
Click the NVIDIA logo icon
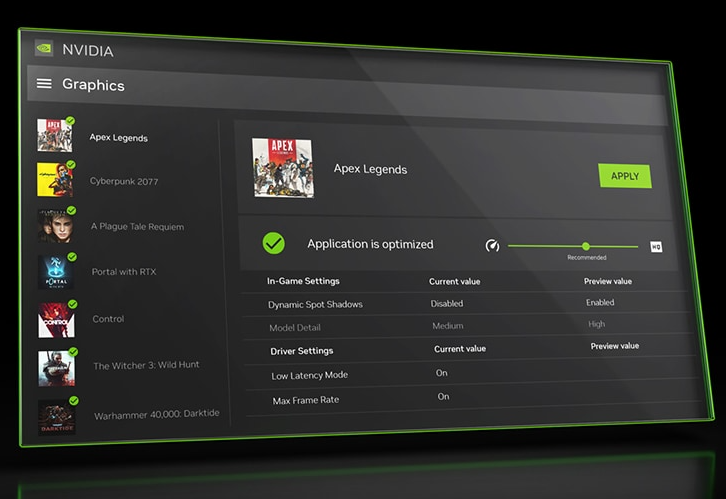pos(44,48)
